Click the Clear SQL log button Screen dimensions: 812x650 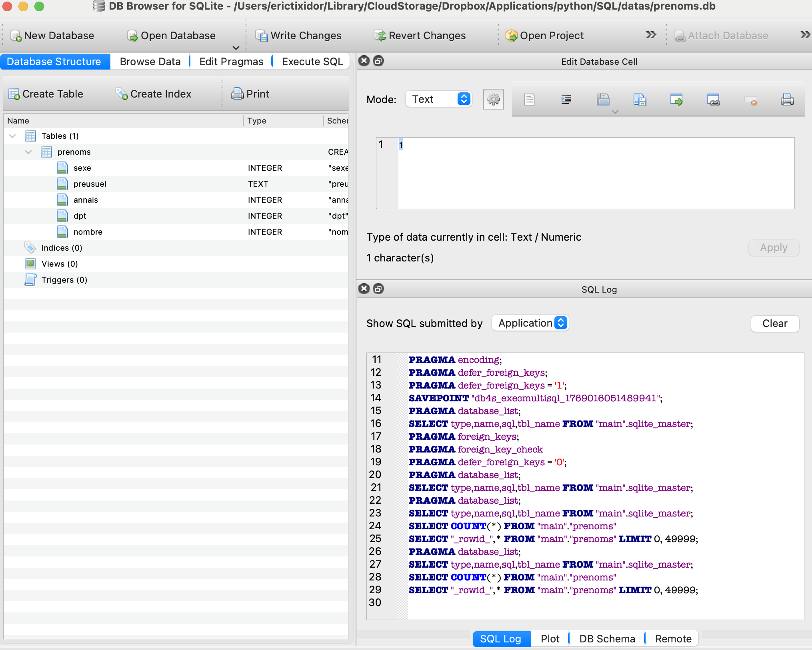pyautogui.click(x=774, y=323)
